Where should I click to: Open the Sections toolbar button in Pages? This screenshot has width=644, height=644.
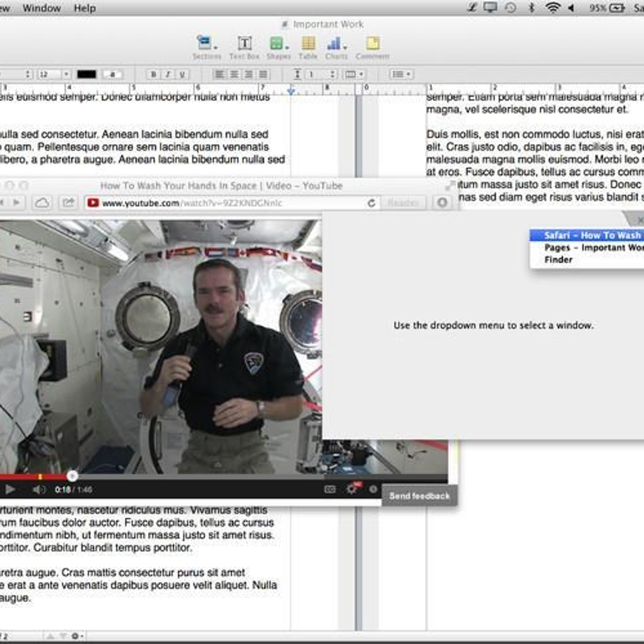coord(206,47)
